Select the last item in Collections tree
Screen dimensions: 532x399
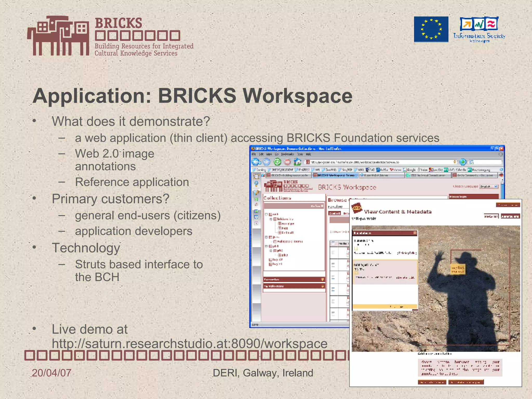(x=276, y=264)
